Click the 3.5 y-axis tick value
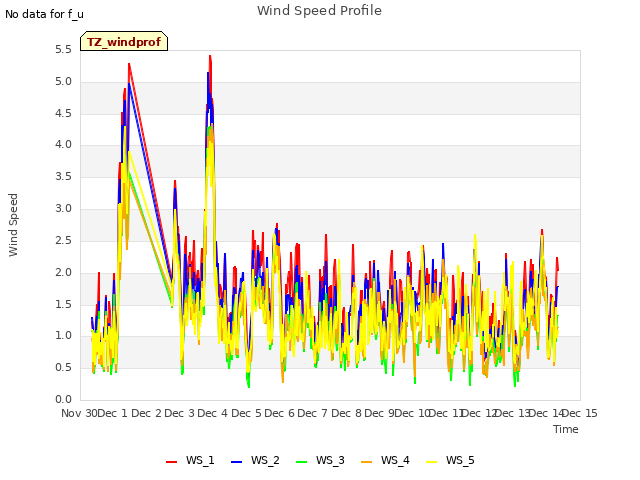640x480 pixels. tap(63, 177)
